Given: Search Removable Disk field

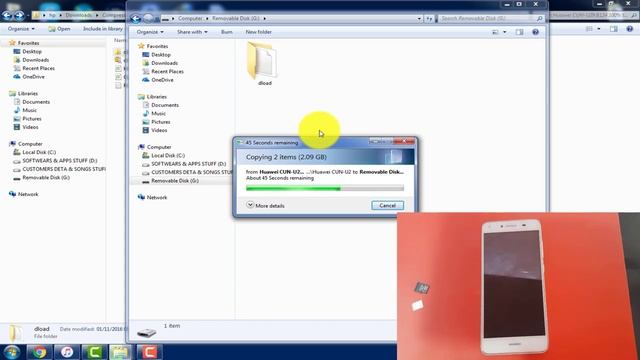Looking at the screenshot, I should pos(491,18).
